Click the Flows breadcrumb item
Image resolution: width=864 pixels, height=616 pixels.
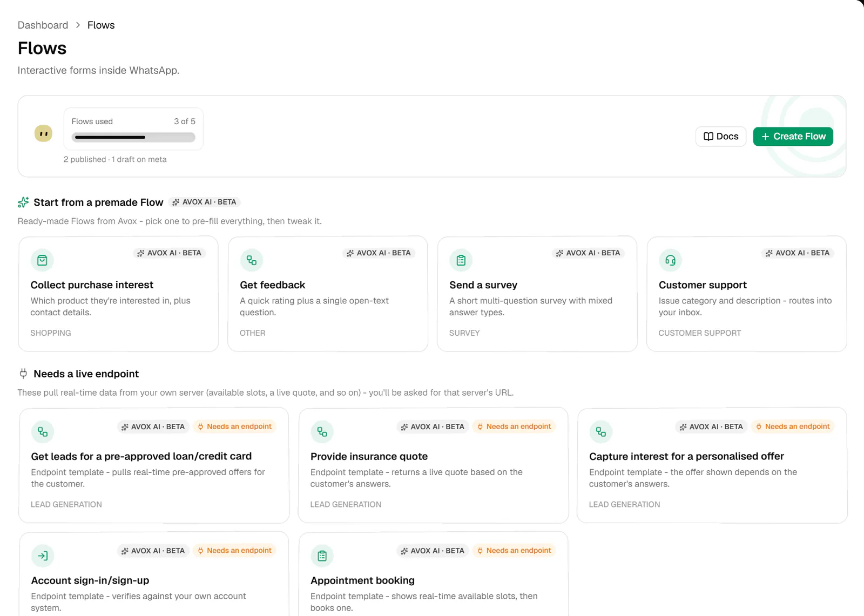pyautogui.click(x=101, y=25)
